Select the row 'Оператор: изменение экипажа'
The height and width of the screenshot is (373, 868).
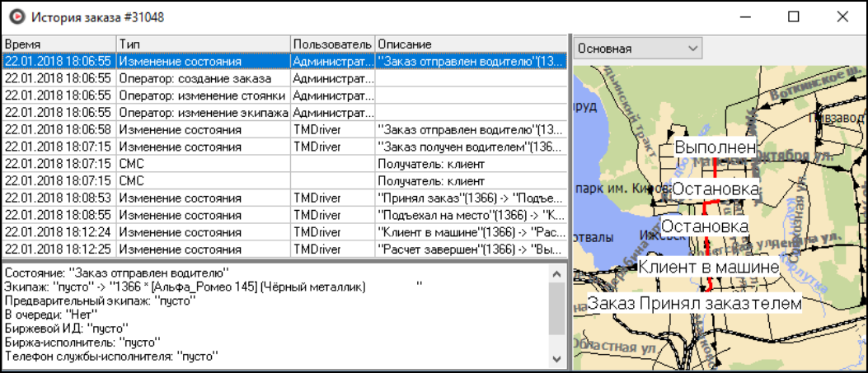tap(284, 112)
